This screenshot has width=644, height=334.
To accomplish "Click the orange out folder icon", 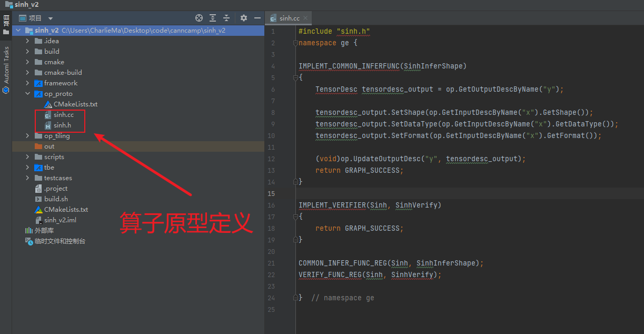I will (x=38, y=146).
